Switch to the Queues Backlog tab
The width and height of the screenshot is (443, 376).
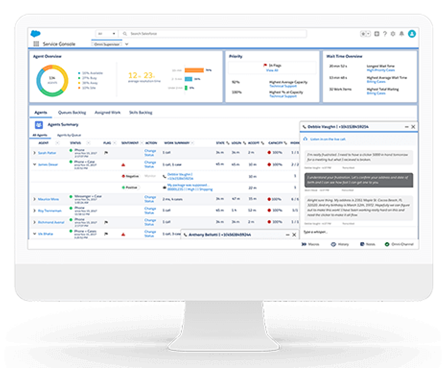pos(72,113)
